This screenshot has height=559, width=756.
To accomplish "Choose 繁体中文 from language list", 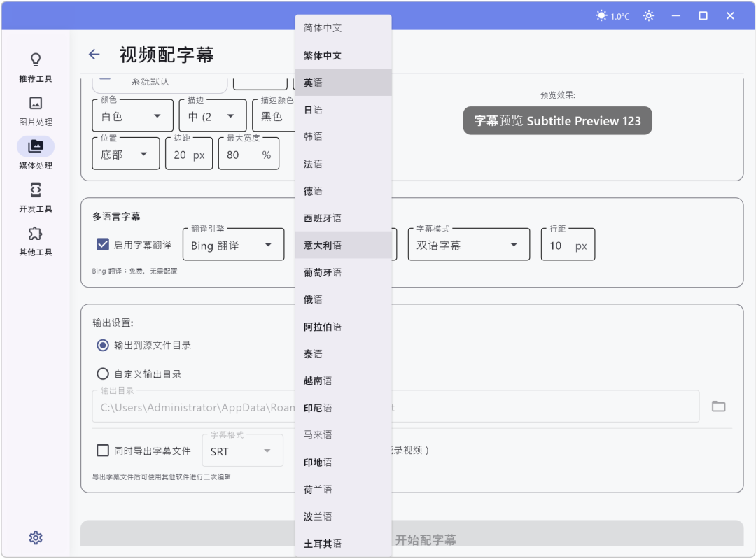I will click(x=343, y=55).
